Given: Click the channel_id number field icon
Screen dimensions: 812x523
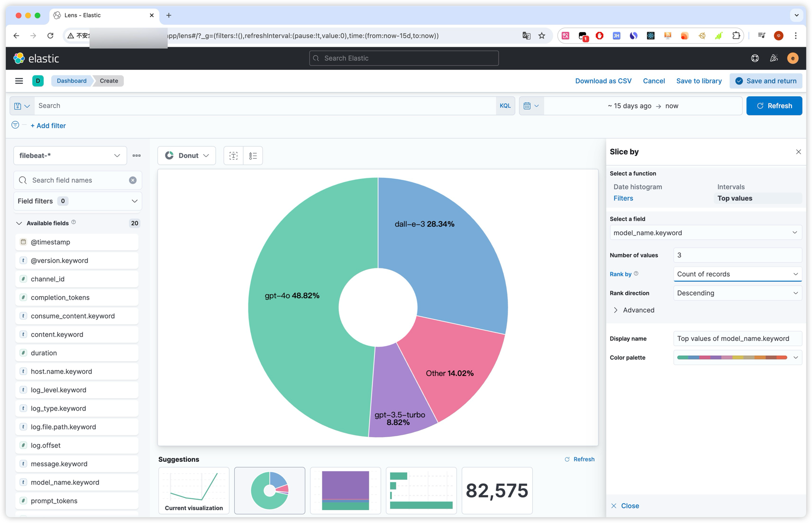Looking at the screenshot, I should point(23,279).
